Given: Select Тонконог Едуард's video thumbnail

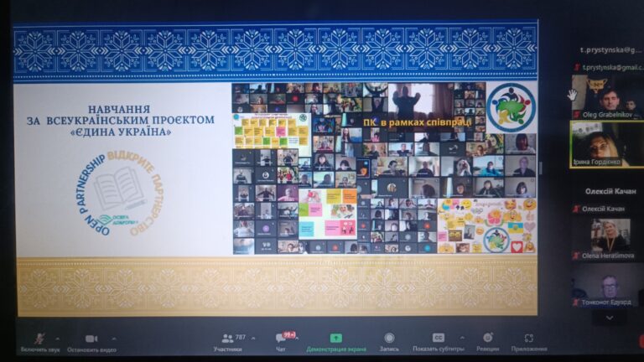Looking at the screenshot, I should click(x=608, y=286).
